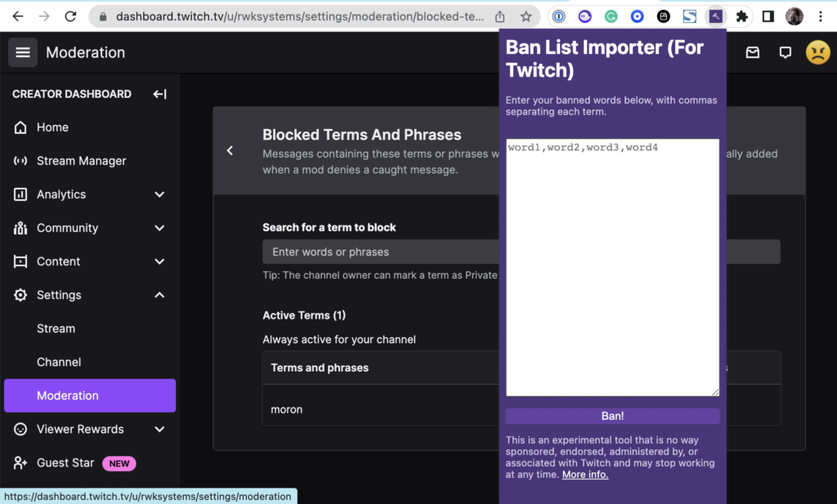Screen dimensions: 837x504
Task: Click the Community sidebar label
Action: [67, 228]
